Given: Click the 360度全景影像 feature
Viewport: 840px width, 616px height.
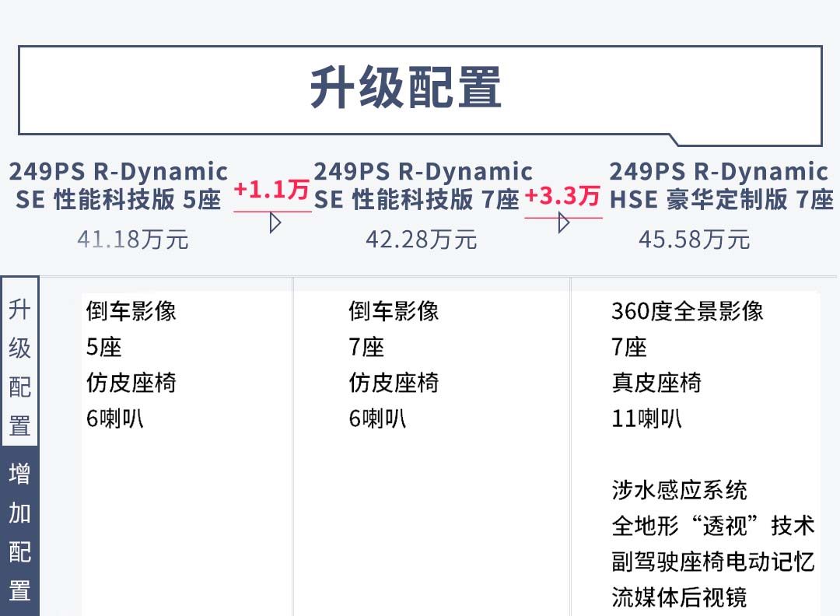Looking at the screenshot, I should click(x=688, y=312).
